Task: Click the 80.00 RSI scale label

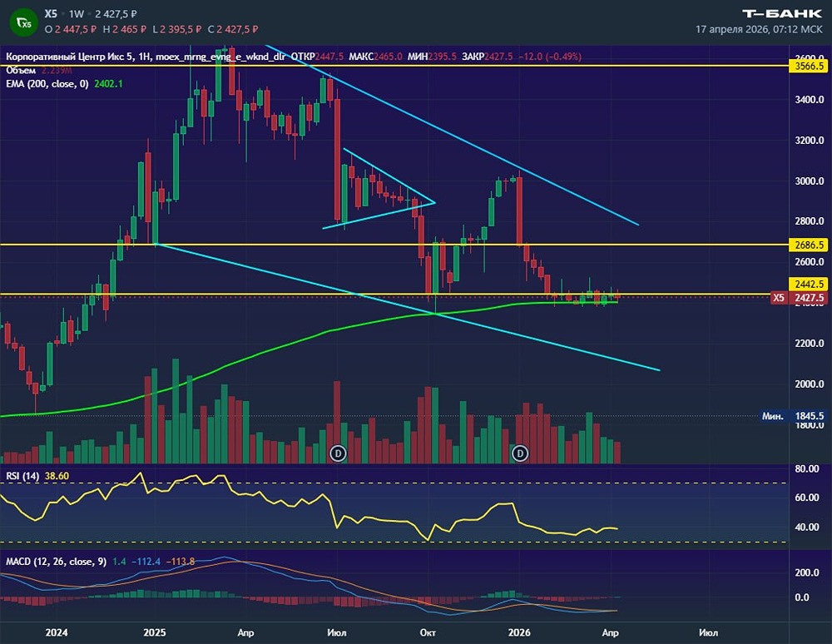Action: tap(806, 469)
